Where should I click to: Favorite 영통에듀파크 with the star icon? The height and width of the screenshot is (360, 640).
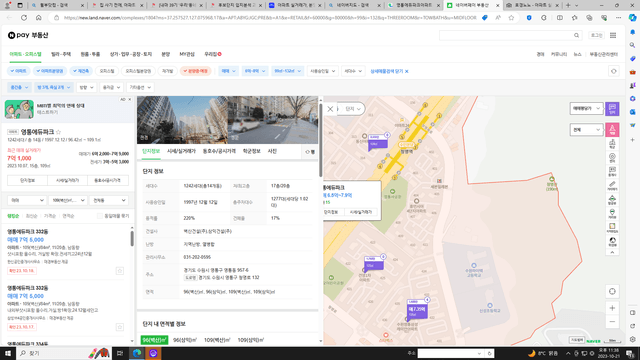tap(58, 132)
